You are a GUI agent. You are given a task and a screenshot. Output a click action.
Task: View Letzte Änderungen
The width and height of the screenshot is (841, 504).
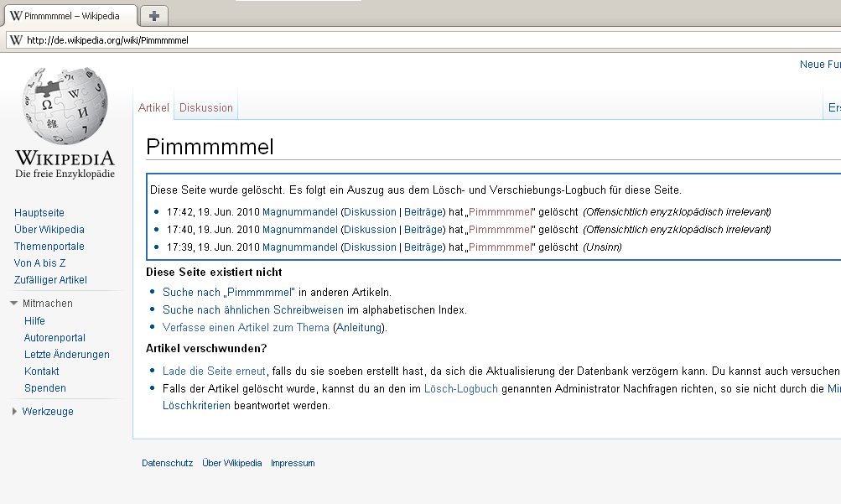[67, 355]
